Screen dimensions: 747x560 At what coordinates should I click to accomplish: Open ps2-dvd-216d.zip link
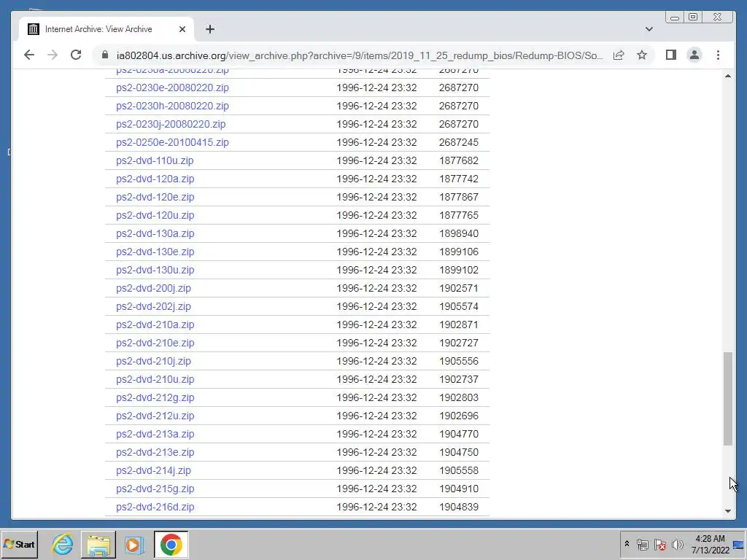[155, 507]
